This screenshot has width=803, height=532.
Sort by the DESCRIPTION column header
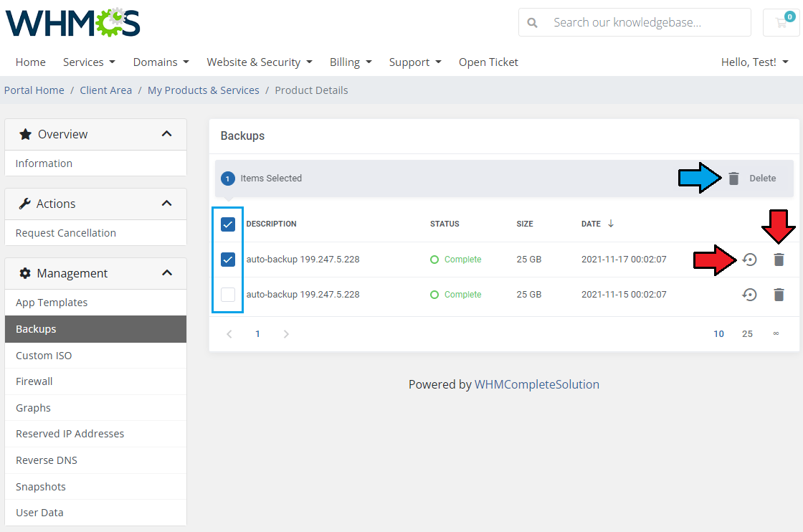click(x=272, y=224)
